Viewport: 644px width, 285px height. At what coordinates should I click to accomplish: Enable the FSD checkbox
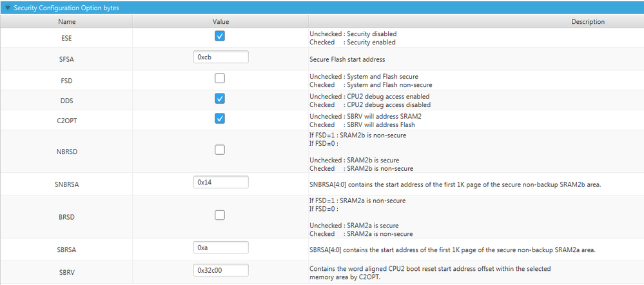pyautogui.click(x=220, y=79)
